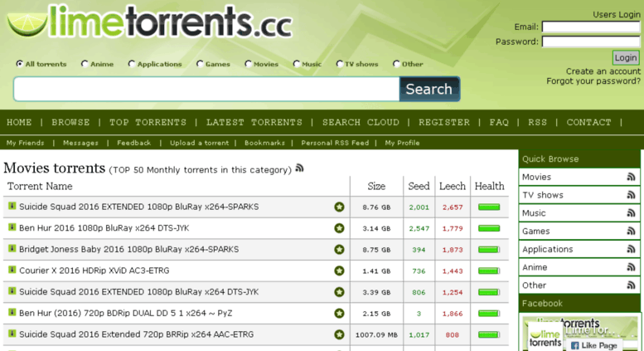Click download icon next to Suicide Squad SPARKS
The image size is (644, 351).
(x=12, y=206)
